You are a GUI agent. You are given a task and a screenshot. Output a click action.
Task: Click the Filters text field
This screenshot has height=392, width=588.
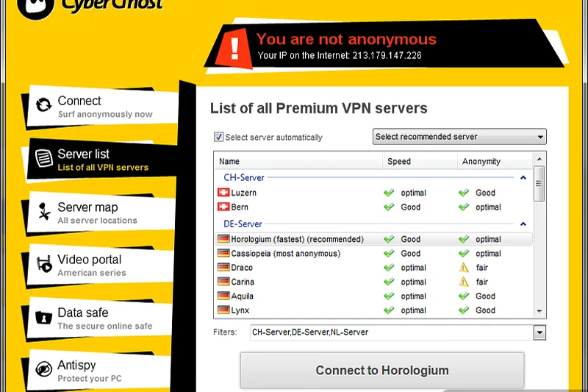392,332
